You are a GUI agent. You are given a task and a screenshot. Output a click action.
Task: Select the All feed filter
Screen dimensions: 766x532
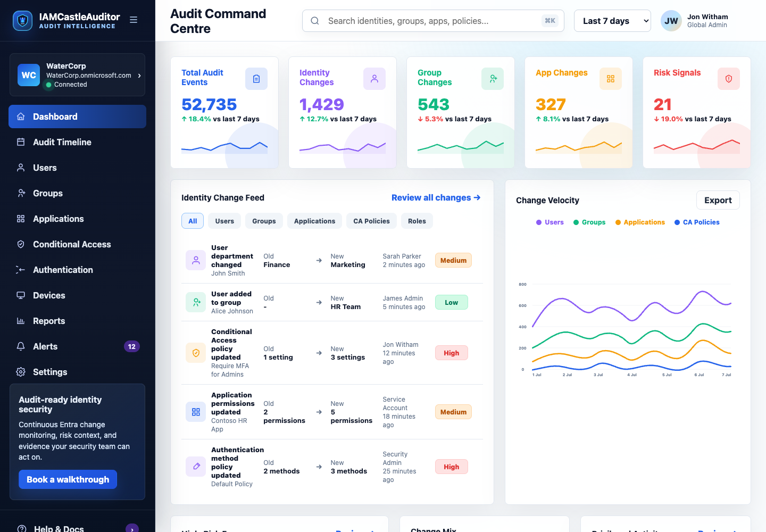coord(193,221)
